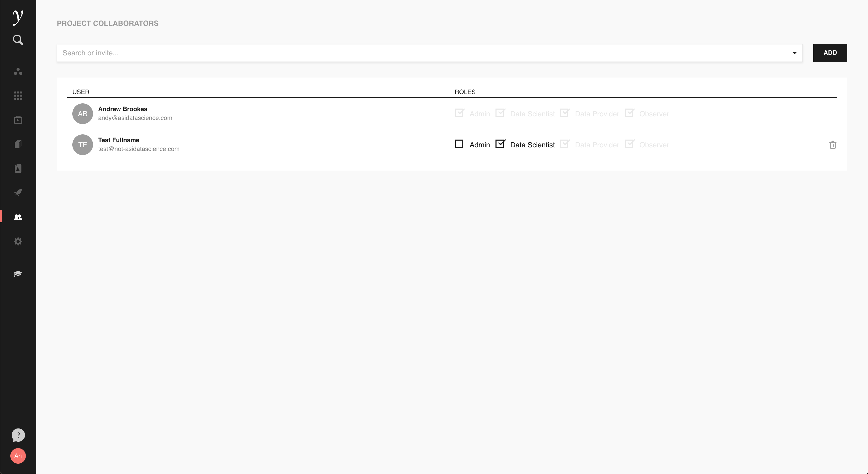Expand the search or invite dropdown arrow

click(794, 53)
